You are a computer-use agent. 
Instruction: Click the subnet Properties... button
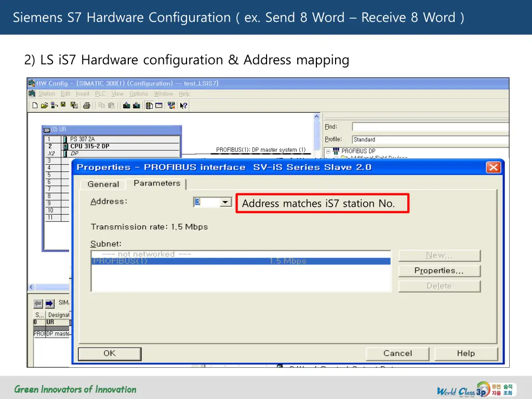440,271
